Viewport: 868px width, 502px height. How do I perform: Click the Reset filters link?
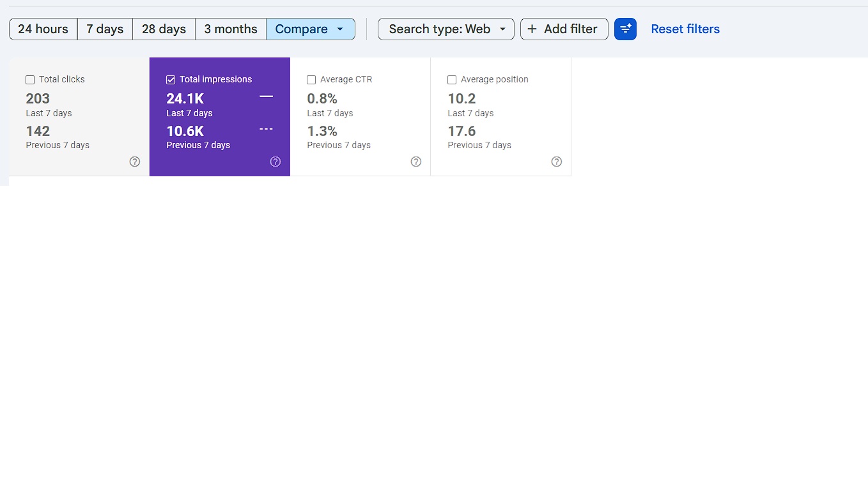click(685, 29)
